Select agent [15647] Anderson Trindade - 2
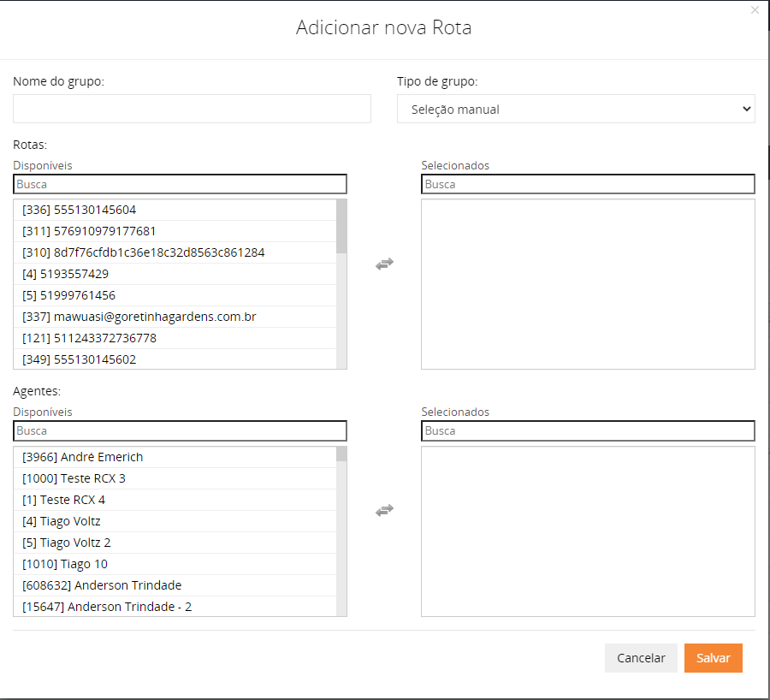Screen dimensions: 770x700 click(175, 606)
